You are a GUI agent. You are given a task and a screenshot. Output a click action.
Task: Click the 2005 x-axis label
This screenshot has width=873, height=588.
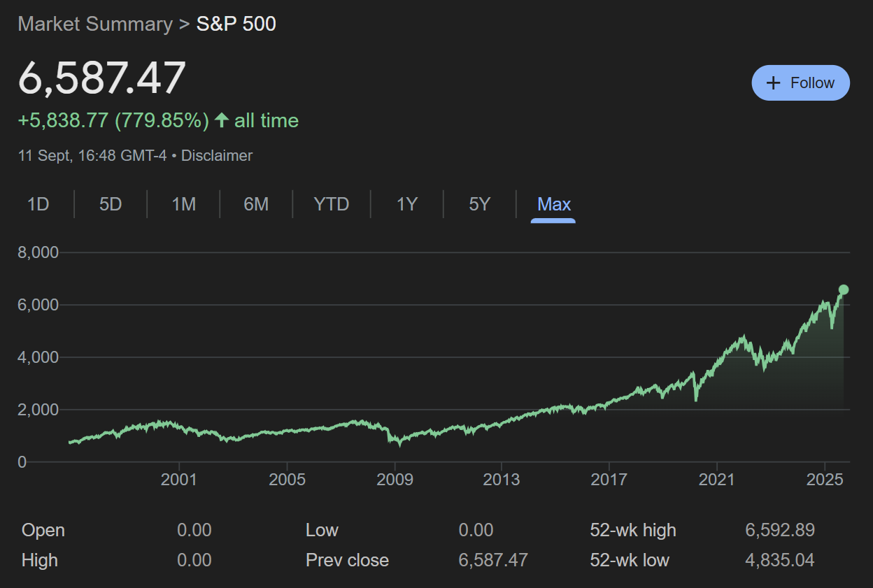point(288,480)
